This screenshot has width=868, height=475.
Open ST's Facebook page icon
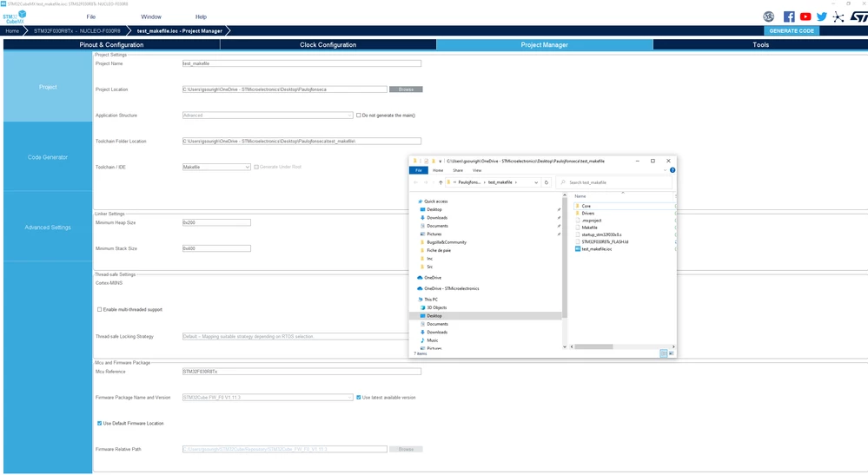[789, 16]
